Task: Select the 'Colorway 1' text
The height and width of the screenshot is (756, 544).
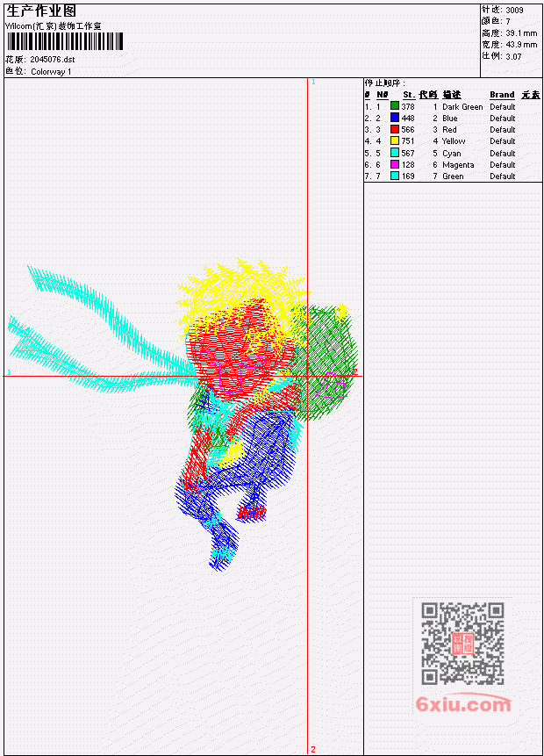Action: [x=51, y=72]
